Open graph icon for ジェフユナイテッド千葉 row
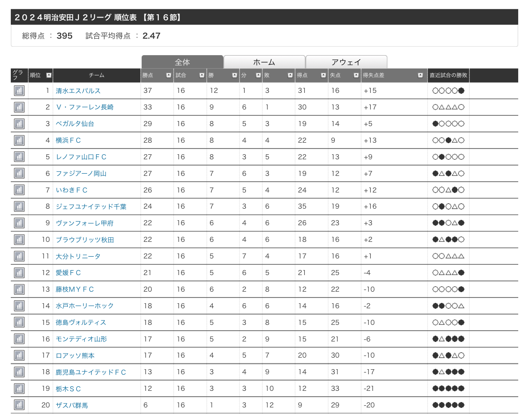Screen dimensions: 529x420 pyautogui.click(x=19, y=206)
